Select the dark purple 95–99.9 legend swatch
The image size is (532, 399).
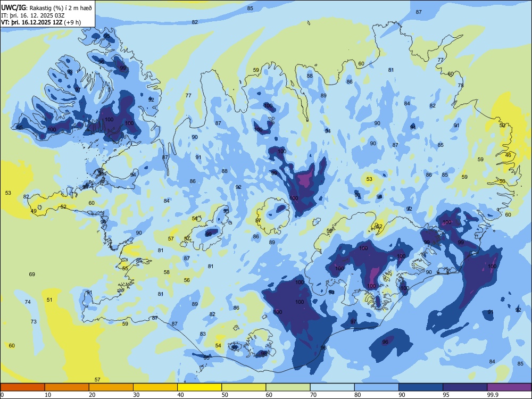coord(465,387)
